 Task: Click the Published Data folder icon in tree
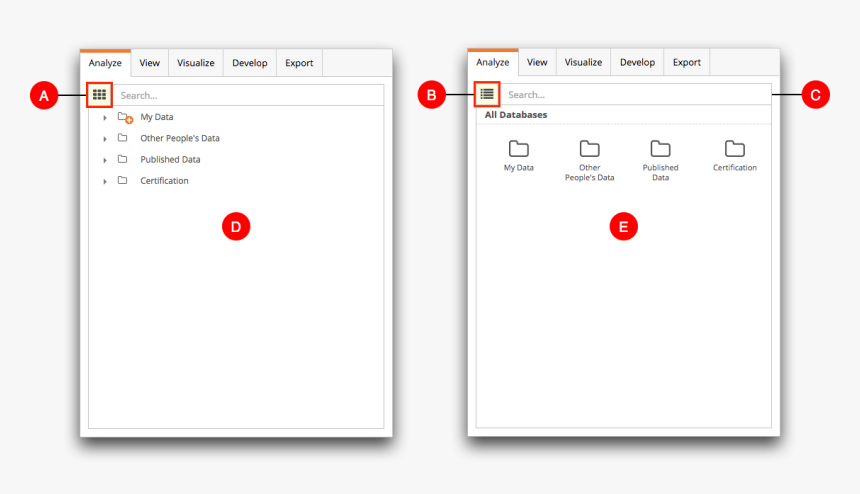(122, 160)
